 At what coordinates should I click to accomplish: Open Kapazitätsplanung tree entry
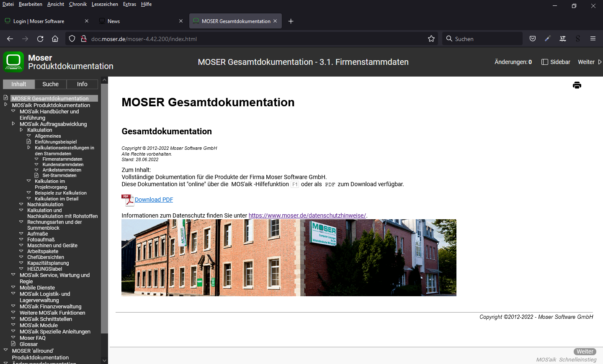point(48,263)
